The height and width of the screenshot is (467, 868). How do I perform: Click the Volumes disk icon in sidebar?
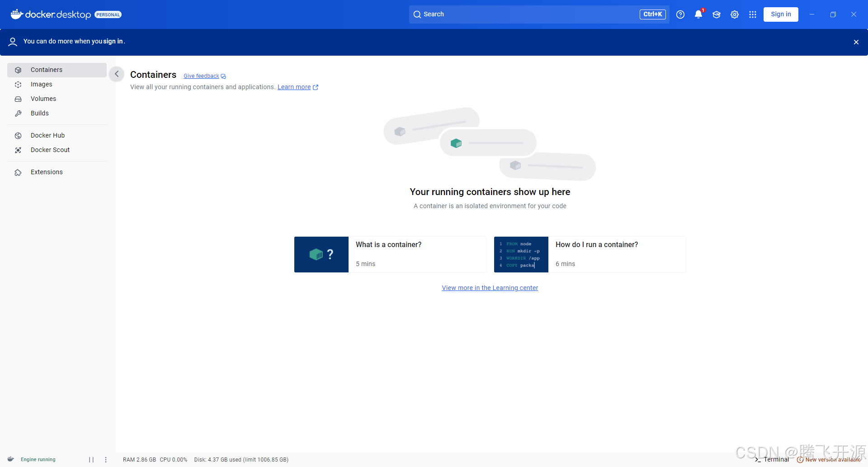(x=18, y=99)
